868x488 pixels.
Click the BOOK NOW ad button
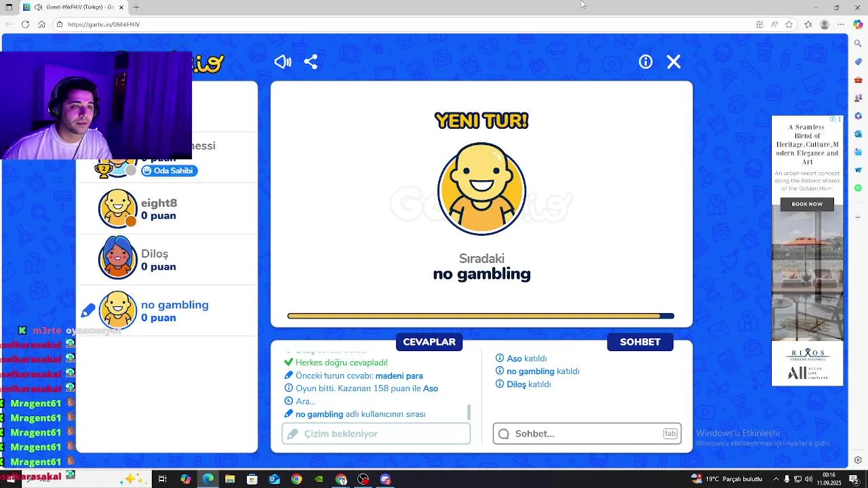807,204
